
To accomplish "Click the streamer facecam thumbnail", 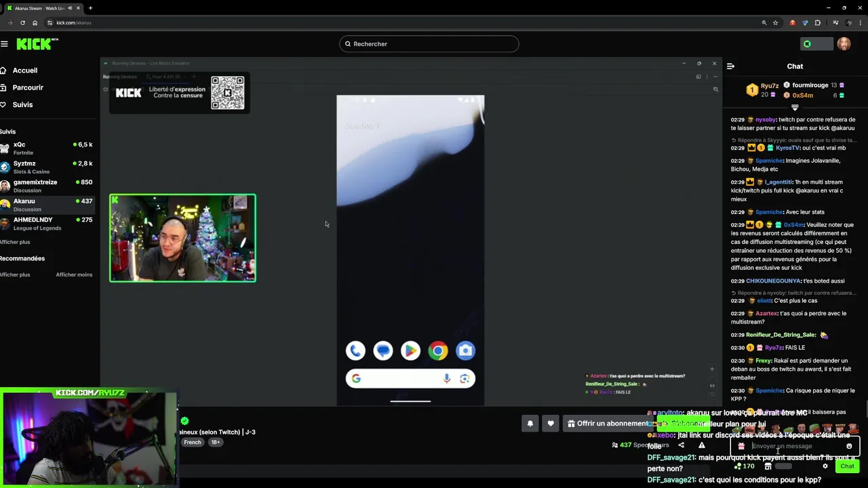I will coord(182,238).
